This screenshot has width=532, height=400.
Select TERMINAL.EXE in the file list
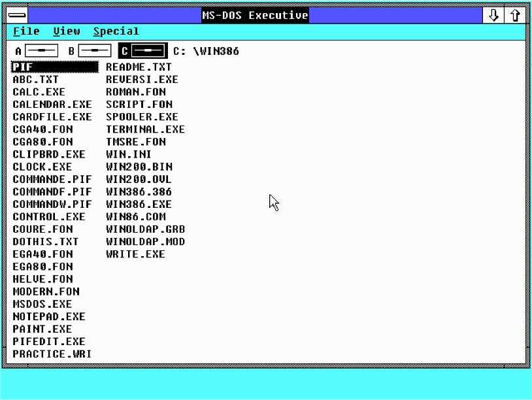[145, 130]
